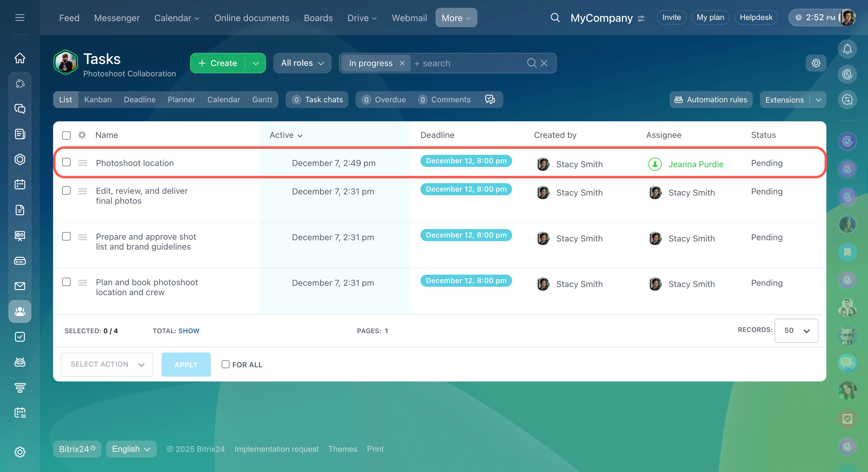Screen dimensions: 868x472
Task: Click the home icon in the left sidebar
Action: [20, 58]
